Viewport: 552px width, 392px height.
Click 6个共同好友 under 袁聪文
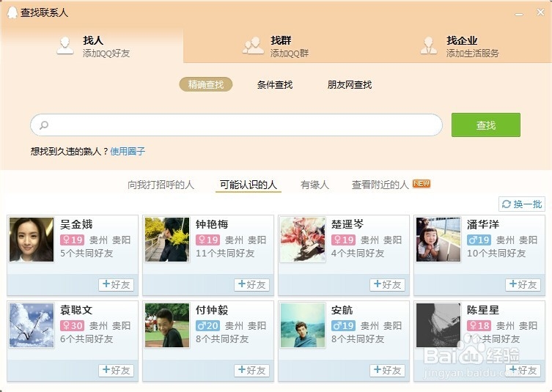(87, 339)
